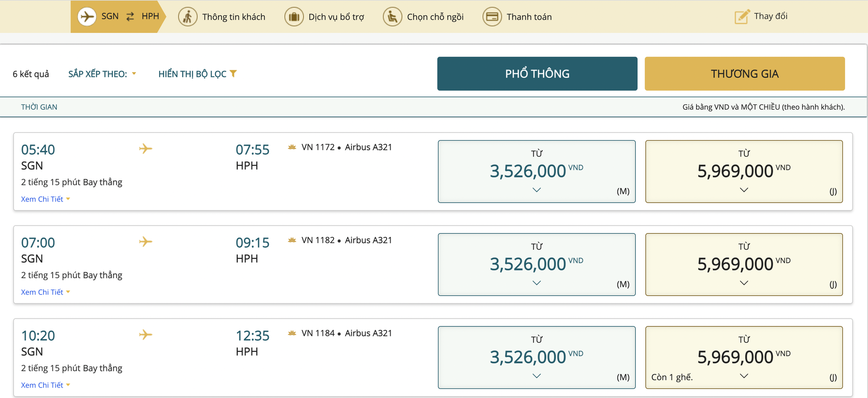
Task: Switch to the PHỔ THÔNG fare tab
Action: pyautogui.click(x=537, y=74)
